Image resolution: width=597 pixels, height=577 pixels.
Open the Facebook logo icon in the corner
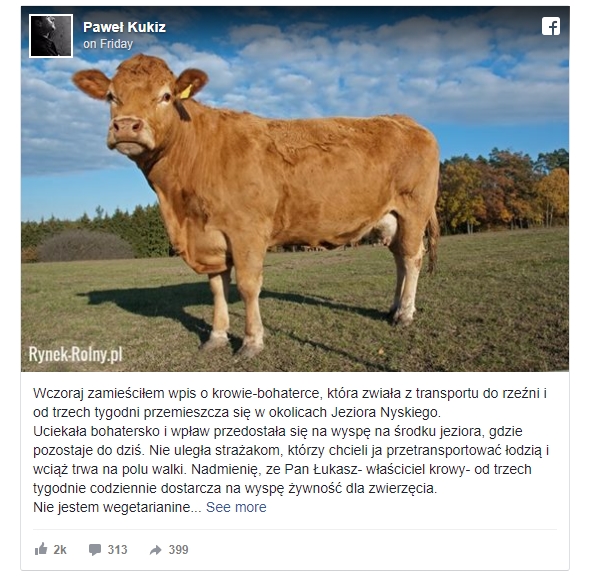(x=551, y=26)
